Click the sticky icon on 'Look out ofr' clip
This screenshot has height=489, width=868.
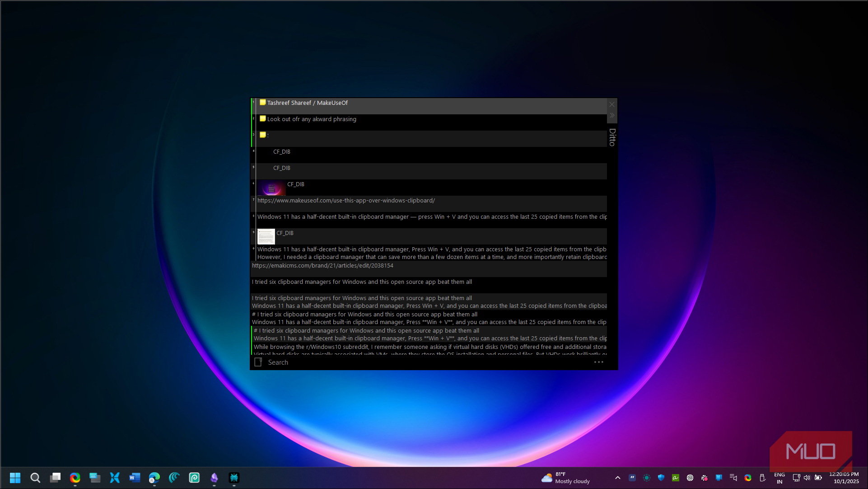tap(262, 119)
